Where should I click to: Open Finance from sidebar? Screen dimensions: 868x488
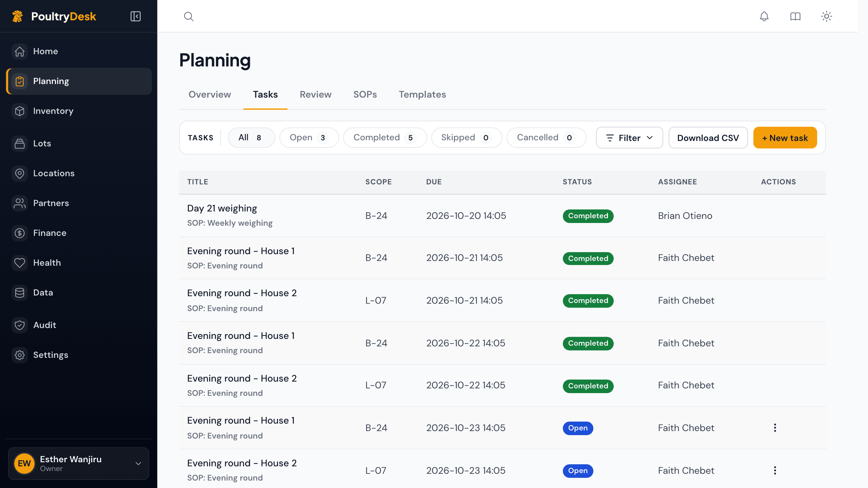79,233
